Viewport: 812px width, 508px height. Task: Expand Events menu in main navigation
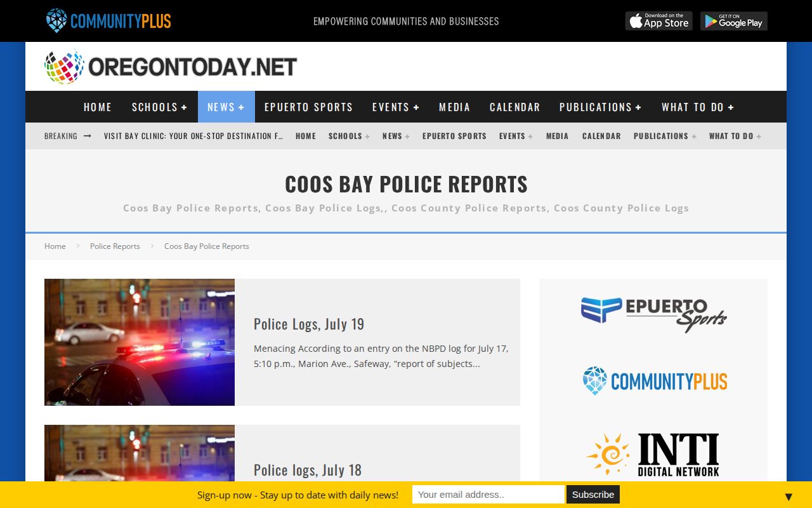396,107
